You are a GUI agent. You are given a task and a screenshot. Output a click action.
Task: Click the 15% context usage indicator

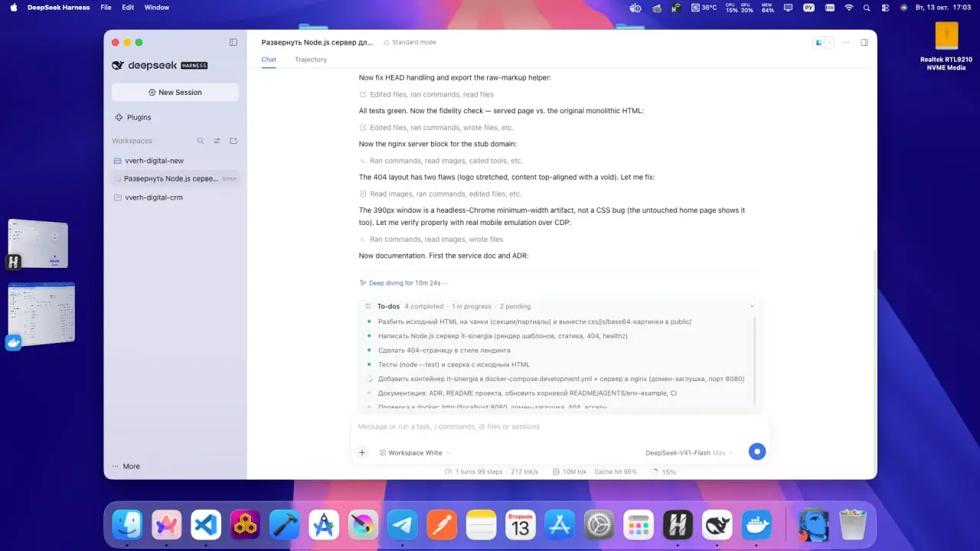coord(664,472)
